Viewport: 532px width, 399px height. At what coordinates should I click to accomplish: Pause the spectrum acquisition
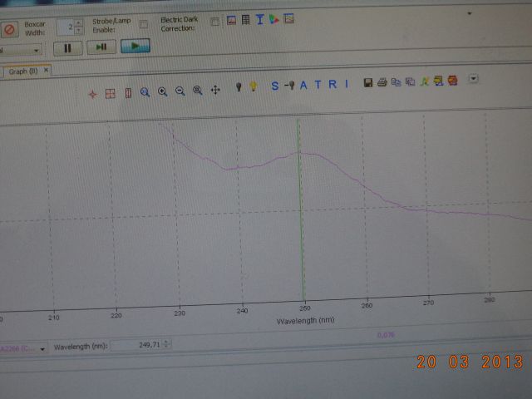click(x=68, y=48)
